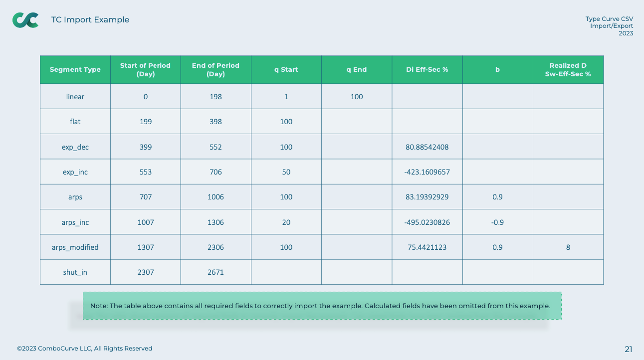This screenshot has width=644, height=360.
Task: Click the ComboCurve LLC copyright text
Action: (85, 349)
